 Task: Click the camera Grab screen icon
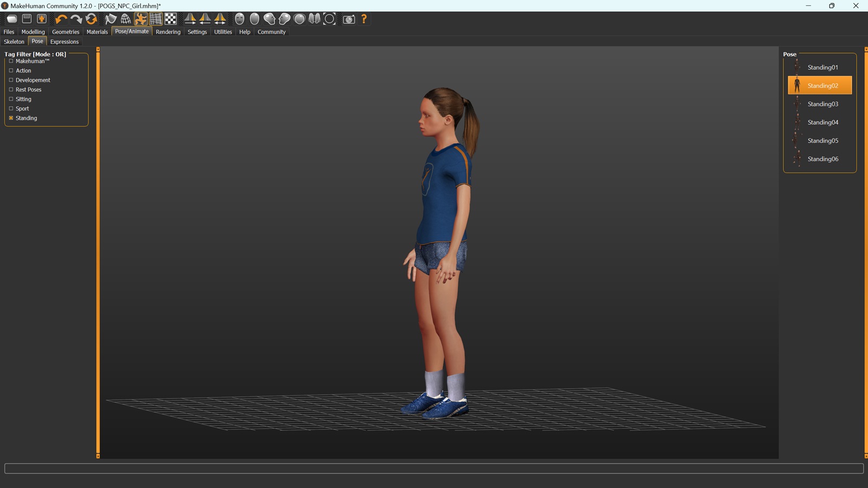[x=349, y=19]
